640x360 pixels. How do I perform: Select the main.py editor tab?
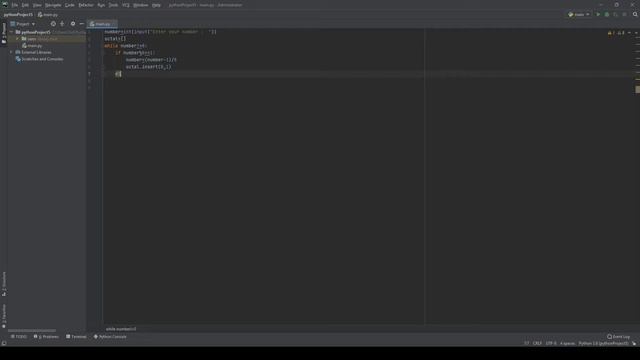click(102, 24)
